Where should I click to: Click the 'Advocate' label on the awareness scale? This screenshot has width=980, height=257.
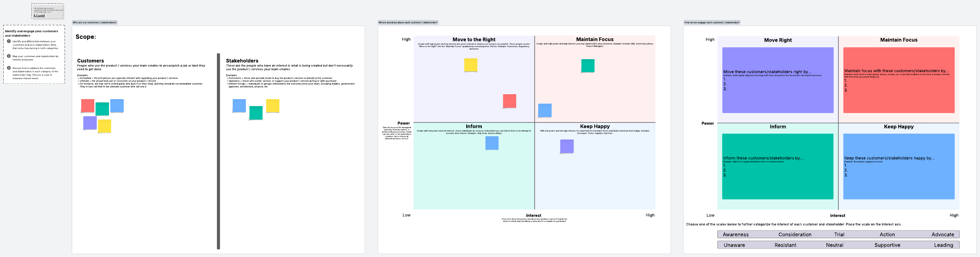tap(942, 235)
